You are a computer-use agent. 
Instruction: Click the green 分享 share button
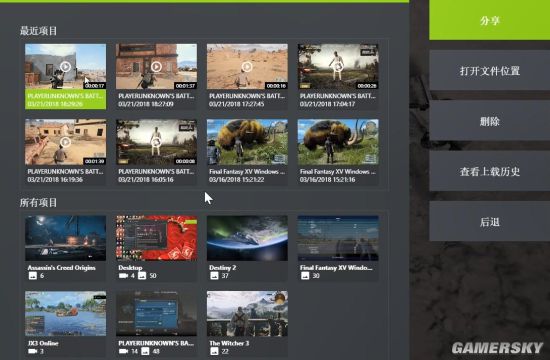pyautogui.click(x=490, y=20)
